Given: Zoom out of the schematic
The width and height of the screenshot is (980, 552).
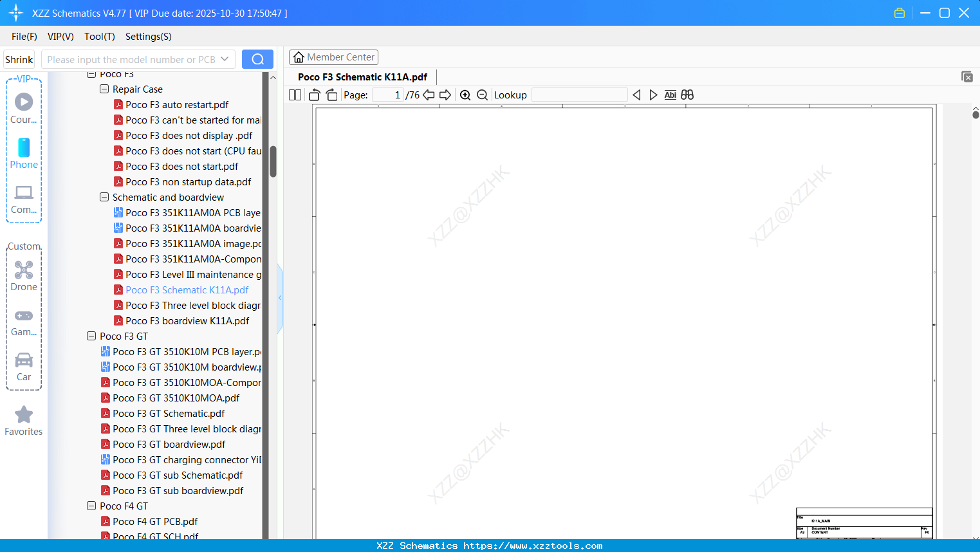Looking at the screenshot, I should pyautogui.click(x=482, y=95).
